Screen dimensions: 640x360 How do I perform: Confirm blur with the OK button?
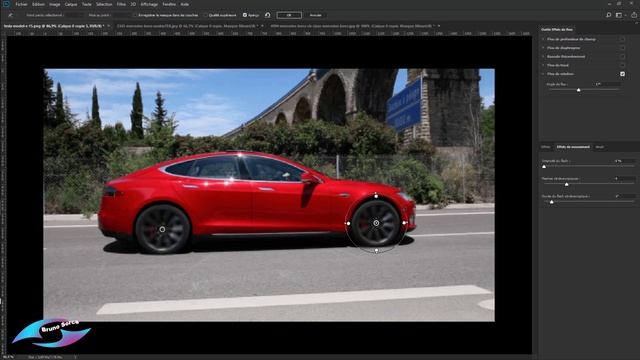coord(289,15)
